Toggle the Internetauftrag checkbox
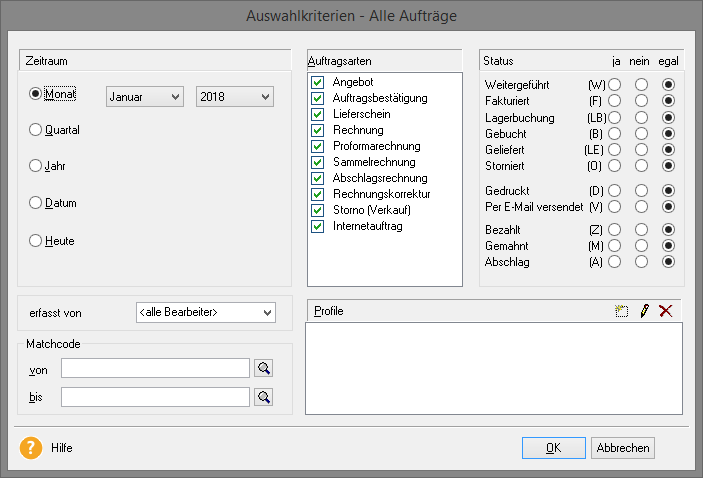Image resolution: width=703 pixels, height=478 pixels. [317, 226]
